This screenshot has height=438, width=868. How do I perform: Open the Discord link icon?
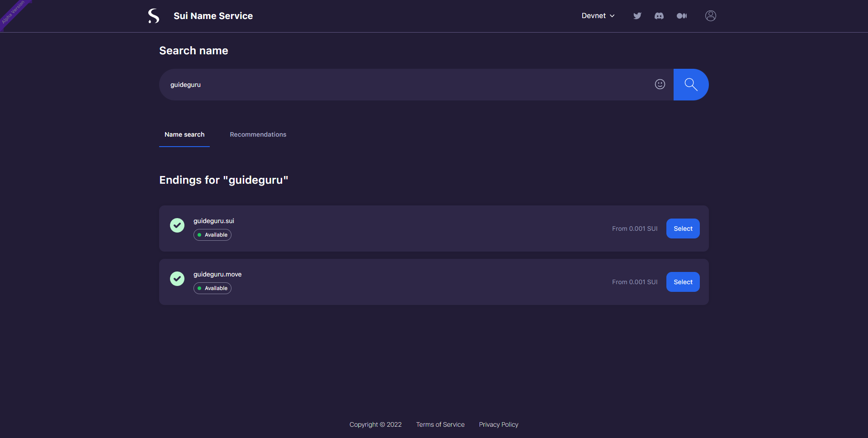coord(659,16)
